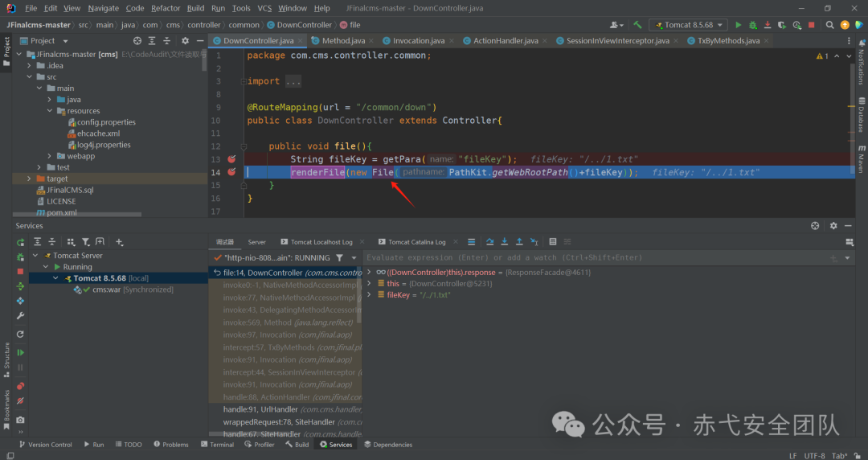Image resolution: width=868 pixels, height=460 pixels.
Task: Expand fileKey variable in debugger
Action: tap(369, 295)
